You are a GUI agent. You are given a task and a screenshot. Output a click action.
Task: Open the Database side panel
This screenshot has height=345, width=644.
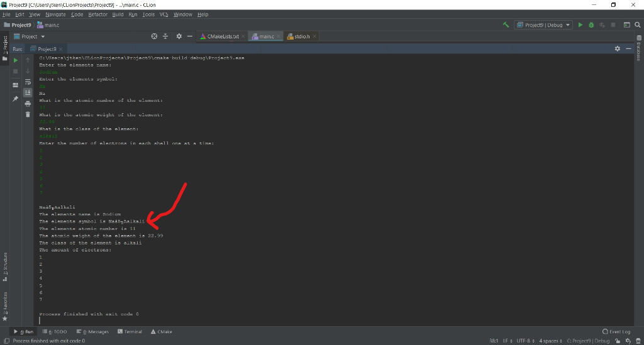[x=639, y=48]
